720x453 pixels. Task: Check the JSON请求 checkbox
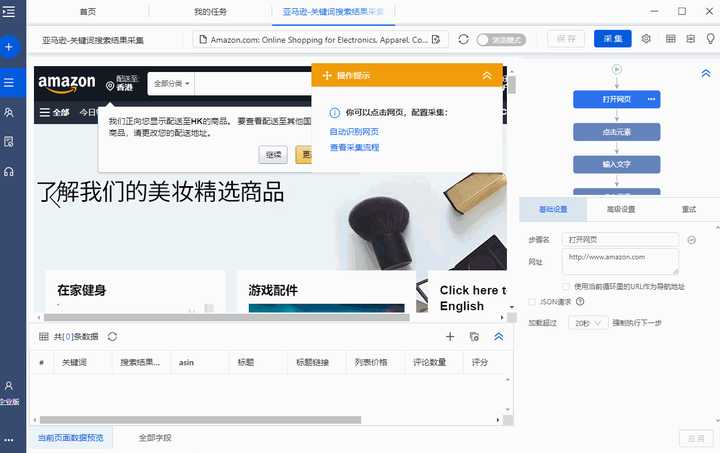coord(532,302)
